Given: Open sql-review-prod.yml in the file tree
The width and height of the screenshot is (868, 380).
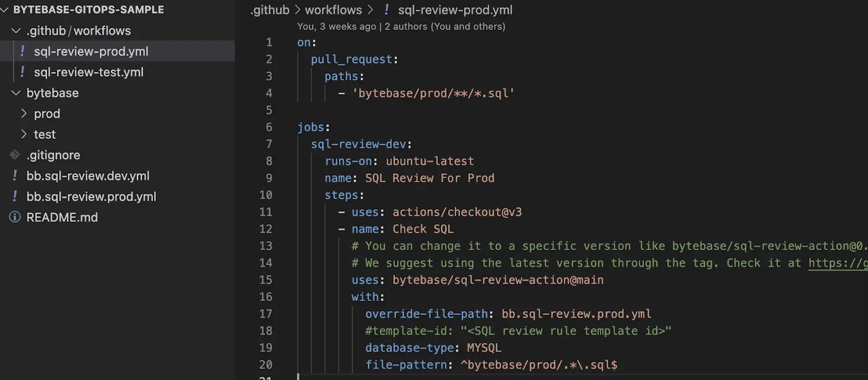Looking at the screenshot, I should tap(91, 51).
